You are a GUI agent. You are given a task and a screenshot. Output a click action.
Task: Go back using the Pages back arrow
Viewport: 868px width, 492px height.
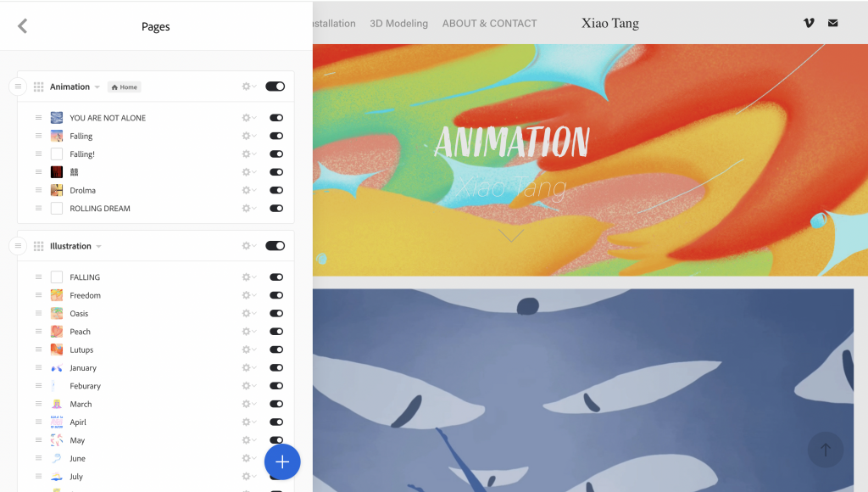[x=22, y=26]
